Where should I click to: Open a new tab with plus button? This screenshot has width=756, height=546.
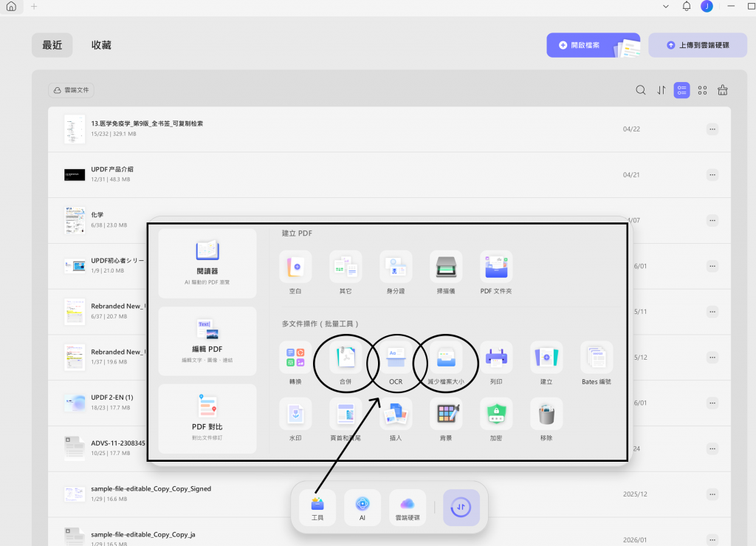click(x=34, y=7)
